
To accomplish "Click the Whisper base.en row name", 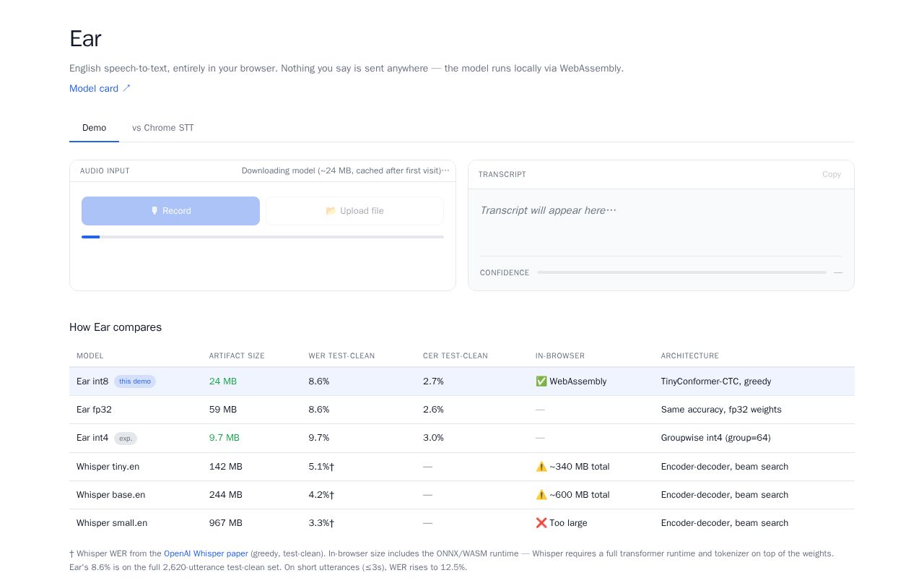I will tap(110, 495).
